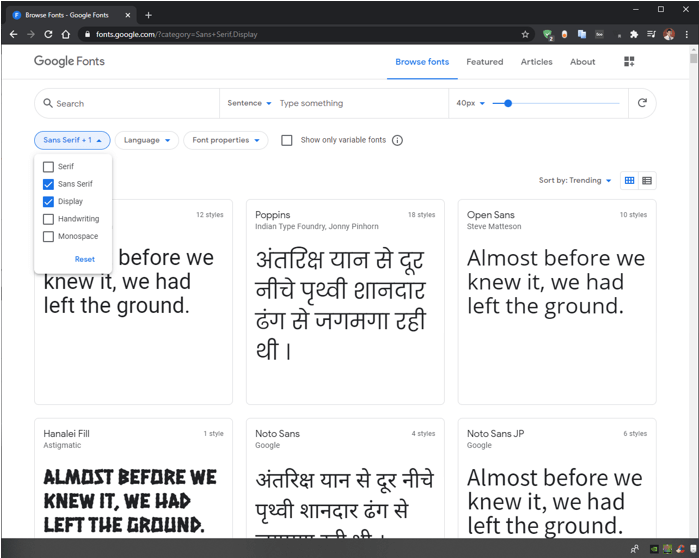Switch to list view layout
Screen dimensions: 699x558
(x=647, y=181)
